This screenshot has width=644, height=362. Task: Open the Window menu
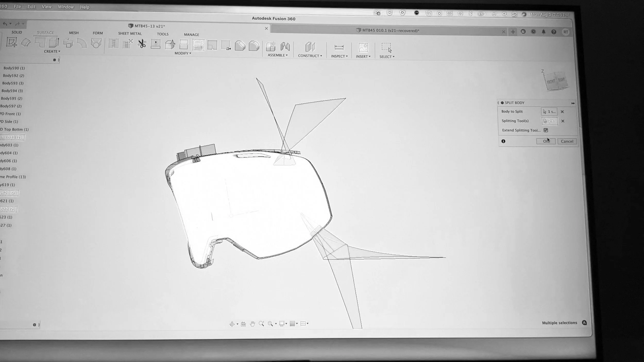pos(66,7)
